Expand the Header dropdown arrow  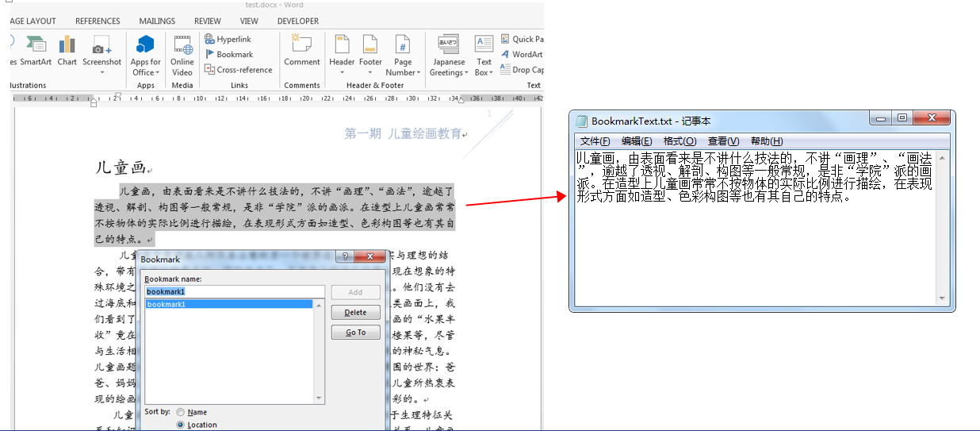click(x=342, y=73)
